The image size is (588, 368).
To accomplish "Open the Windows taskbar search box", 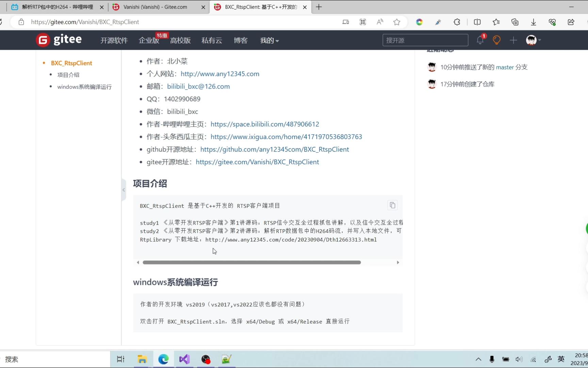I will [55, 359].
